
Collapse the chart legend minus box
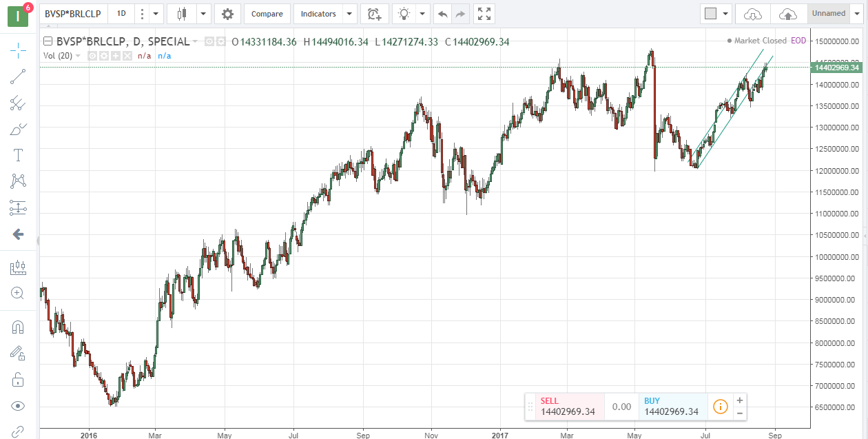[48, 41]
